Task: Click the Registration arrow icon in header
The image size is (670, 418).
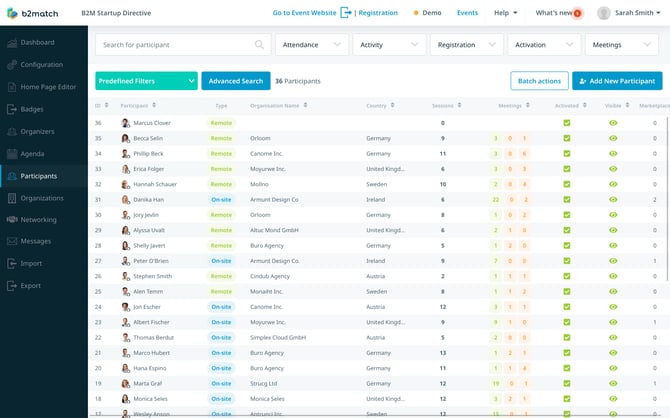Action: pyautogui.click(x=346, y=13)
